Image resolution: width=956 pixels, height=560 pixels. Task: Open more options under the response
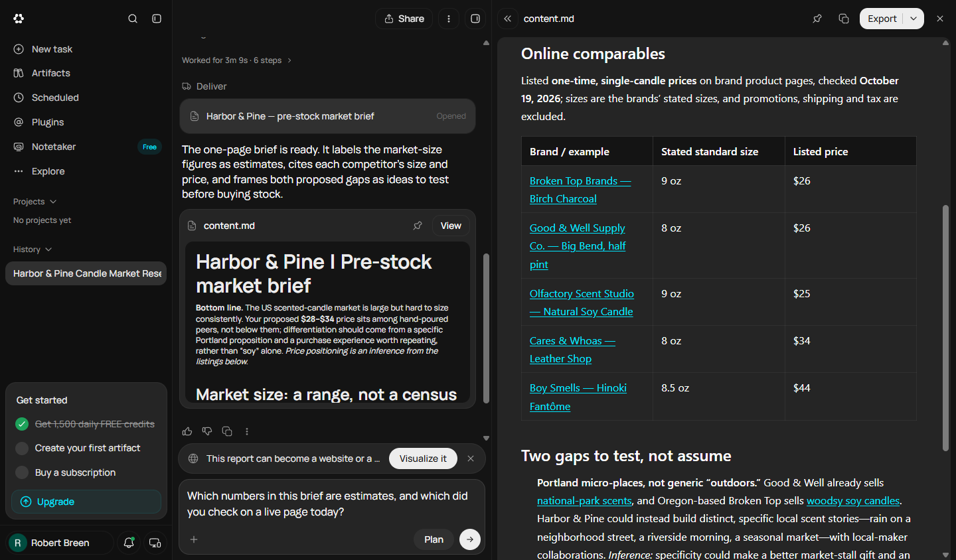[247, 431]
